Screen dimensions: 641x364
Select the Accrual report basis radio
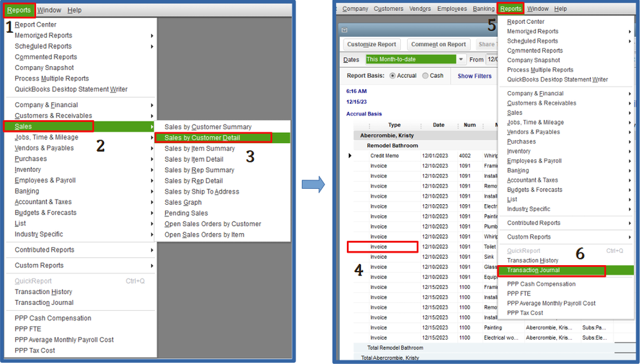tap(392, 76)
